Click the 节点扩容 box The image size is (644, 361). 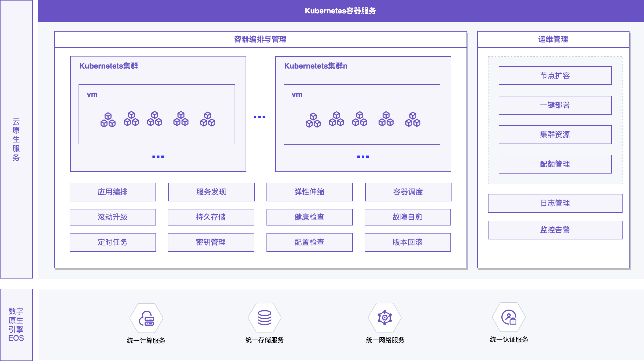point(555,76)
